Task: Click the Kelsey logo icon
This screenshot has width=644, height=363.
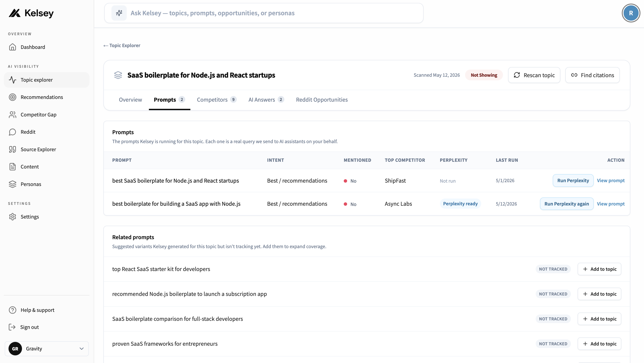Action: tap(15, 13)
